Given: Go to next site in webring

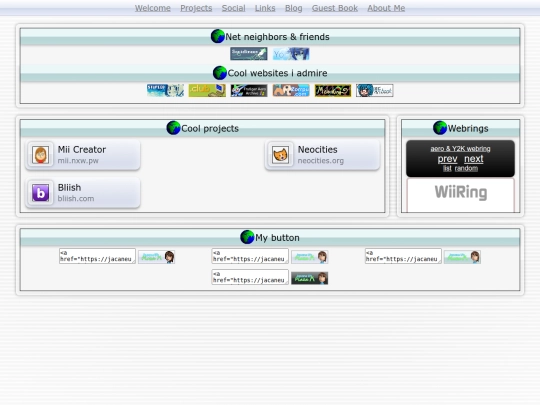Looking at the screenshot, I should tap(474, 159).
